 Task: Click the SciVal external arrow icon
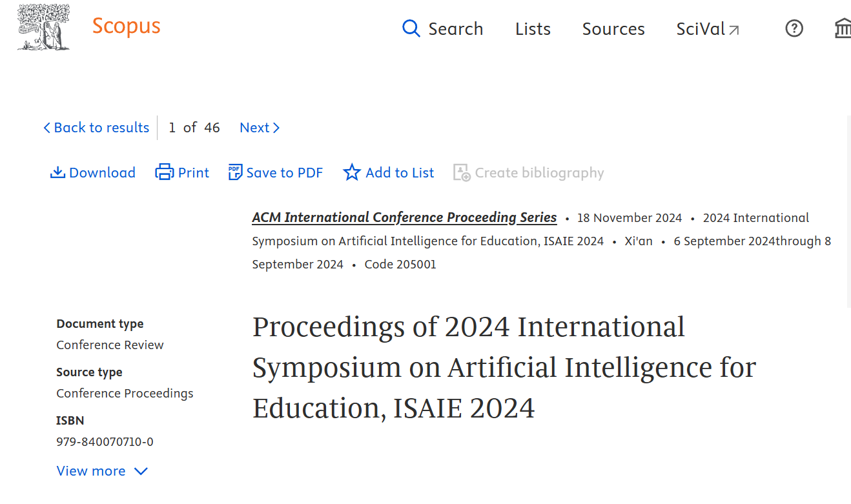pyautogui.click(x=733, y=30)
